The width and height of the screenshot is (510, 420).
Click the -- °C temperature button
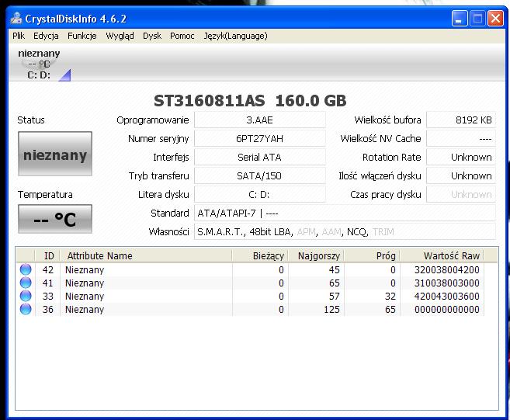click(55, 219)
